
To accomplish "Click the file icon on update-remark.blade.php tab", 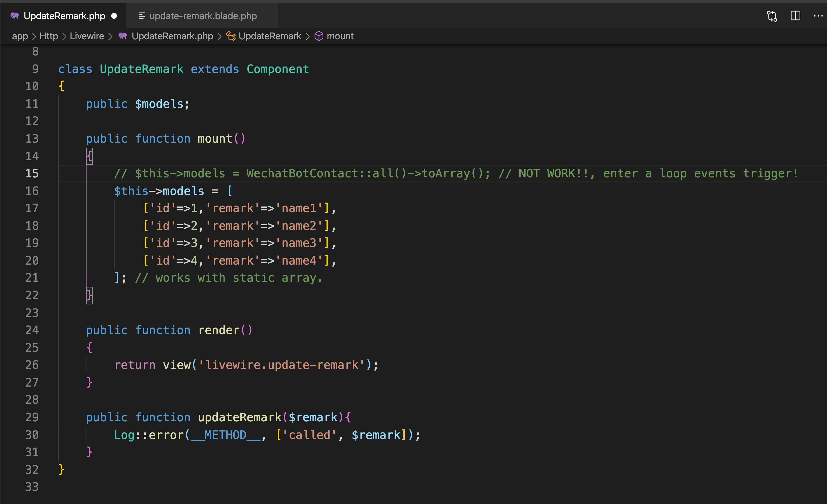I will point(141,16).
